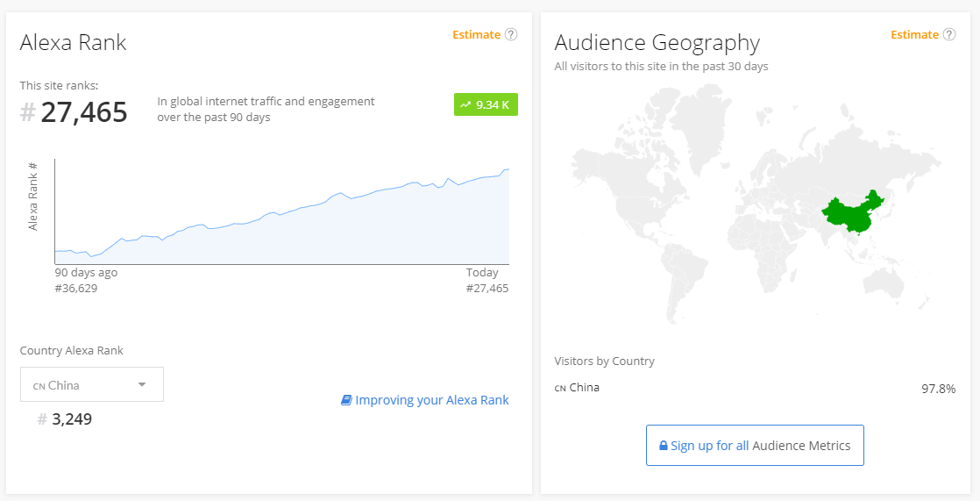Click the 'Today' axis label
The width and height of the screenshot is (980, 501).
(x=482, y=273)
